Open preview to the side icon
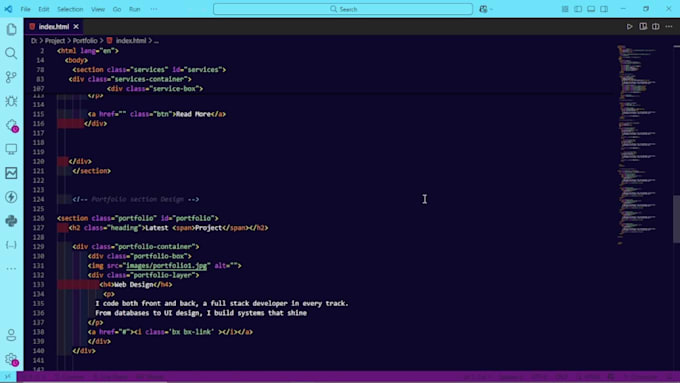Screen dimensions: 680x383 click(x=643, y=26)
